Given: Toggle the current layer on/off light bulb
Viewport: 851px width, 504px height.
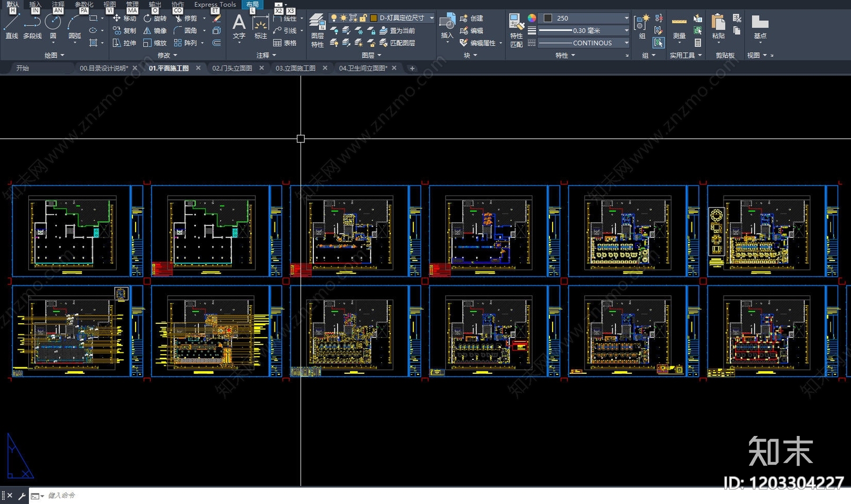Looking at the screenshot, I should [x=334, y=18].
